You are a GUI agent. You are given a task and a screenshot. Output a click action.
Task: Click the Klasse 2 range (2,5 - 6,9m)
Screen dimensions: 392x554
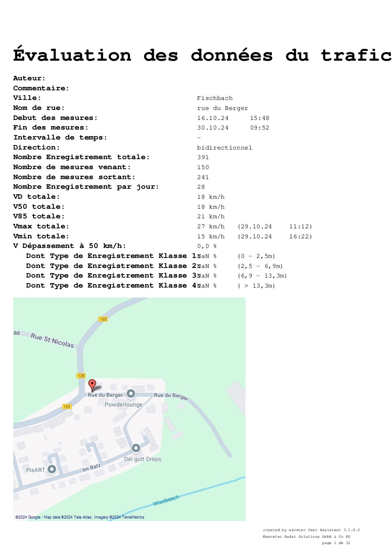click(x=260, y=266)
